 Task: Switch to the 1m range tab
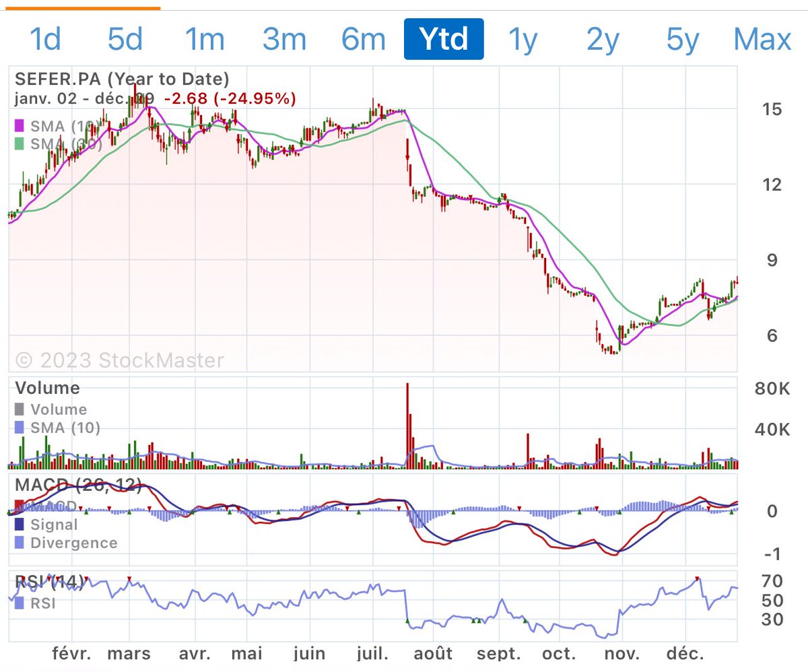[x=205, y=40]
